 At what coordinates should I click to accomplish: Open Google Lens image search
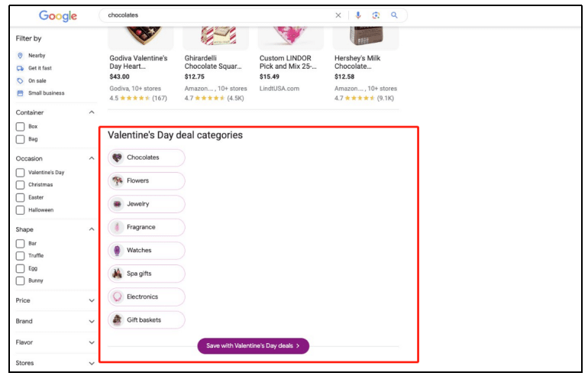click(x=376, y=15)
